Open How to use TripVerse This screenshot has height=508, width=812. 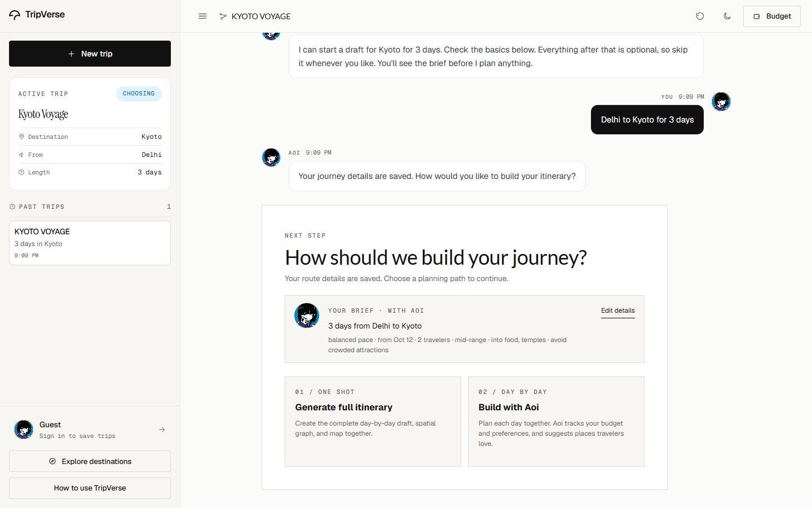tap(90, 488)
